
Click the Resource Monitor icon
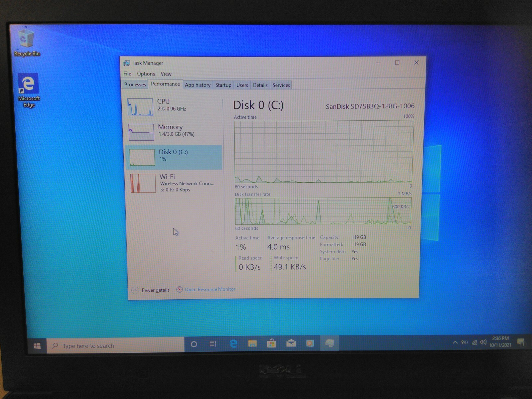[x=180, y=289]
